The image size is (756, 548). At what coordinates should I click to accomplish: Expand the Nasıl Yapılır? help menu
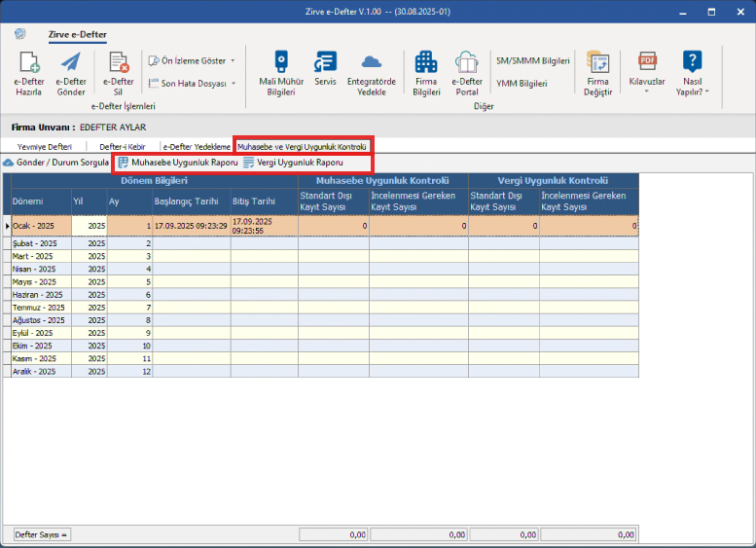tap(693, 73)
